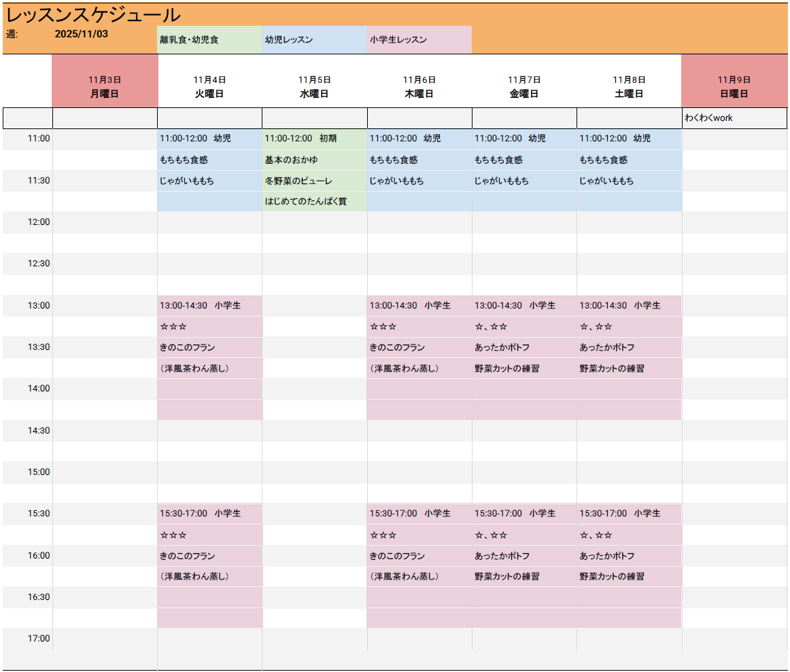Viewport: 790px width, 672px height.
Task: Select the 11月9日 日曜日 column header
Action: pyautogui.click(x=734, y=88)
